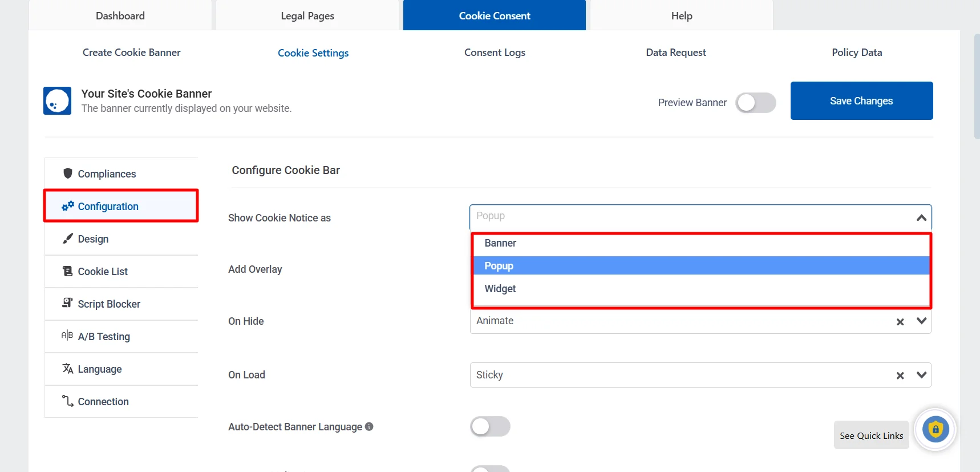Viewport: 980px width, 472px height.
Task: Choose Popup from the notice type list
Action: point(701,266)
